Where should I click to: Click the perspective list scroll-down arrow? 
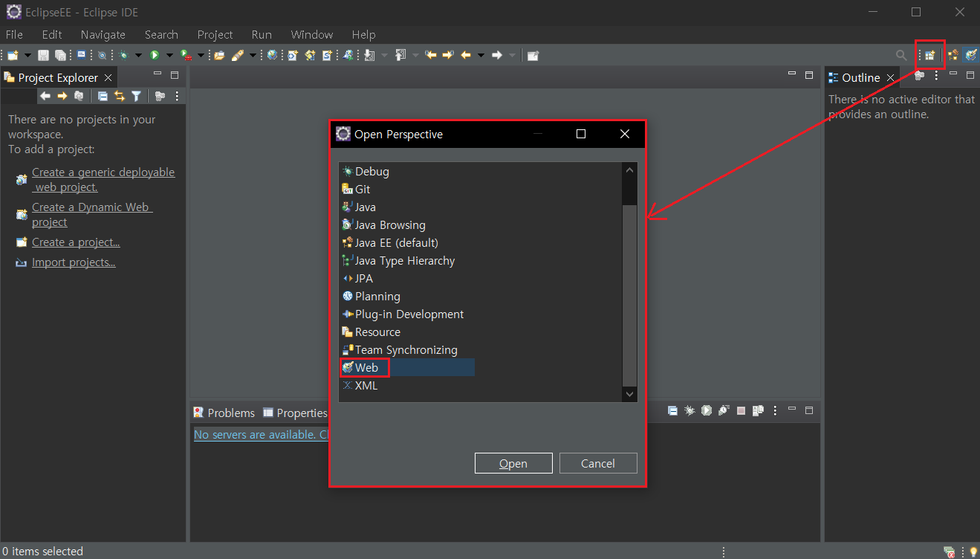pos(630,394)
